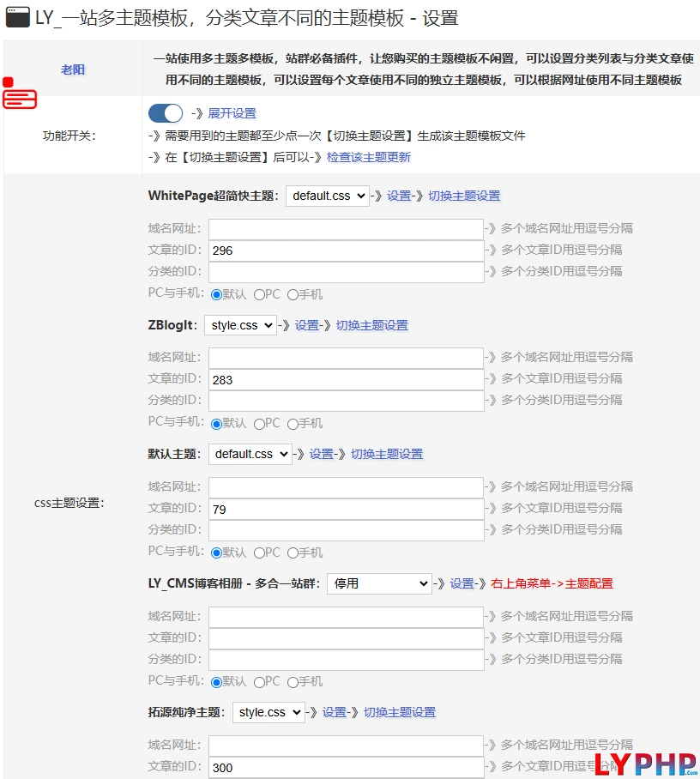700x779 pixels.
Task: Open the LY_CMS 停用 dropdown
Action: pos(379,583)
